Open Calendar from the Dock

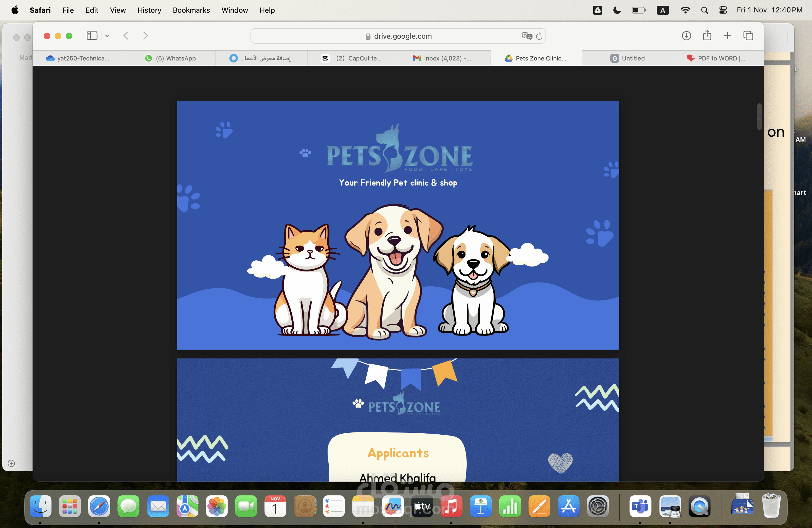coord(275,506)
